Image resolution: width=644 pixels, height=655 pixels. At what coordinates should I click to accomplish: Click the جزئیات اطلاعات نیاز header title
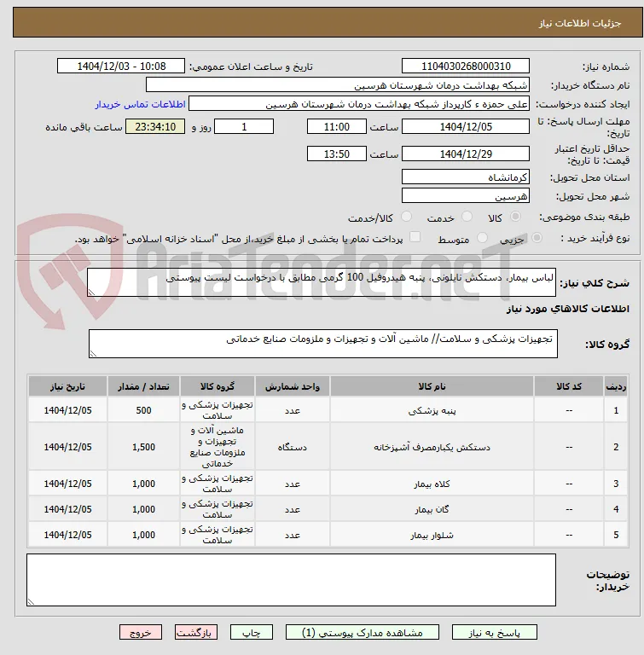[x=580, y=23]
